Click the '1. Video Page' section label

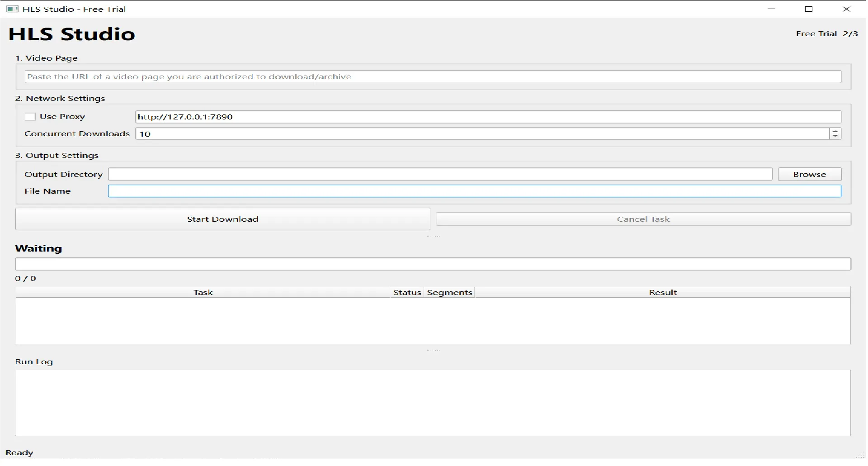coord(47,58)
